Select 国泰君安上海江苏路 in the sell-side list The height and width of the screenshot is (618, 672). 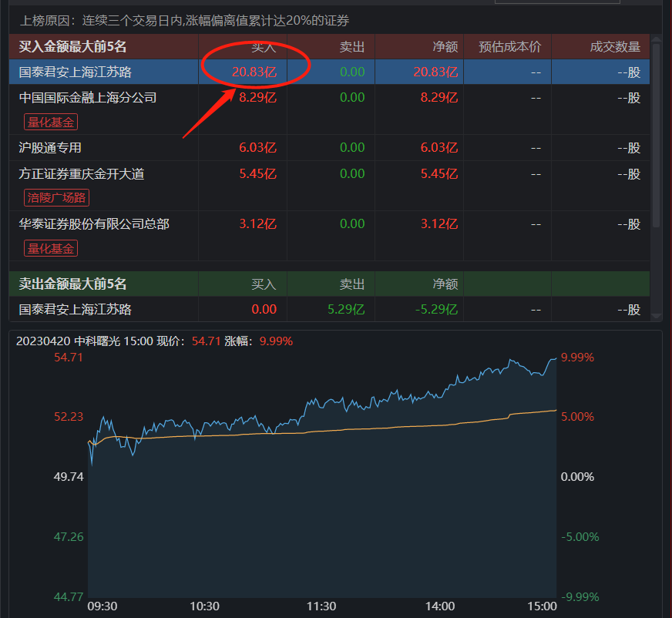click(75, 310)
